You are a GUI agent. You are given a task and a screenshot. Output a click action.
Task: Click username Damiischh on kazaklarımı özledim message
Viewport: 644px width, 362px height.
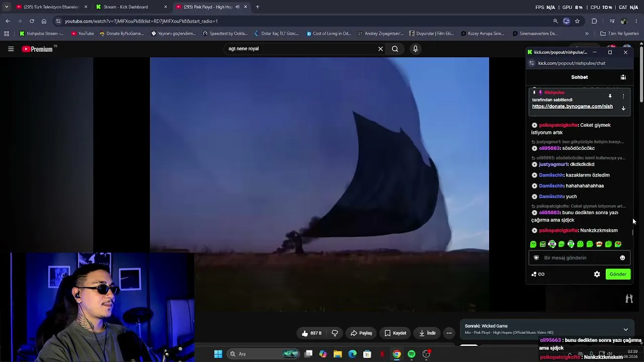[551, 175]
